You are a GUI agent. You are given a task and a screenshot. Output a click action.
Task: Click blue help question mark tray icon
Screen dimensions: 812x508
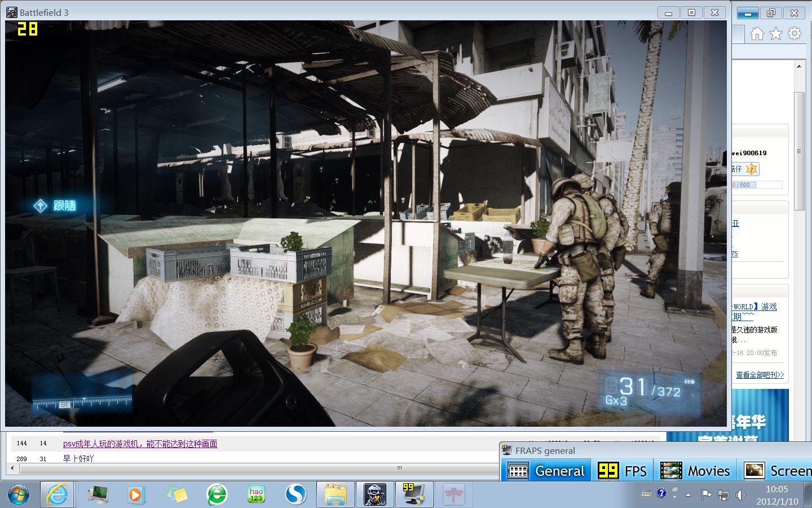point(661,493)
